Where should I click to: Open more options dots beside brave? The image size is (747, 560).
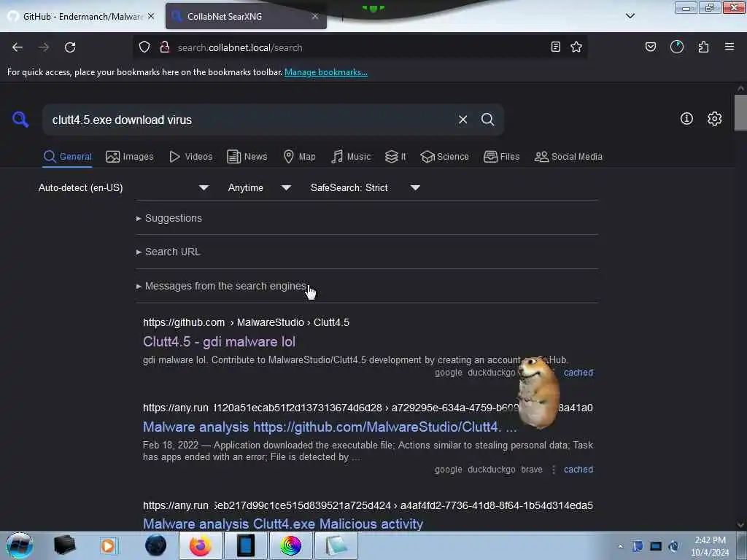tap(554, 470)
